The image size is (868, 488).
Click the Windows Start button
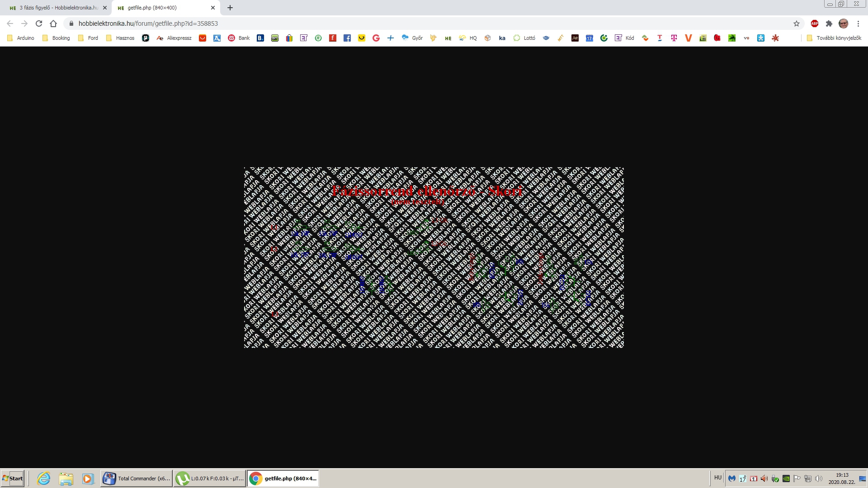click(13, 479)
